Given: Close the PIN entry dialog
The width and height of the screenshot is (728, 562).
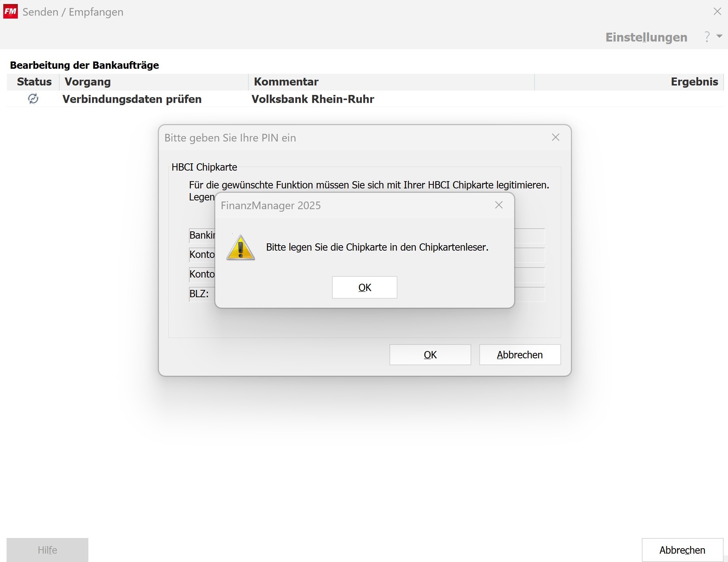Looking at the screenshot, I should [555, 137].
